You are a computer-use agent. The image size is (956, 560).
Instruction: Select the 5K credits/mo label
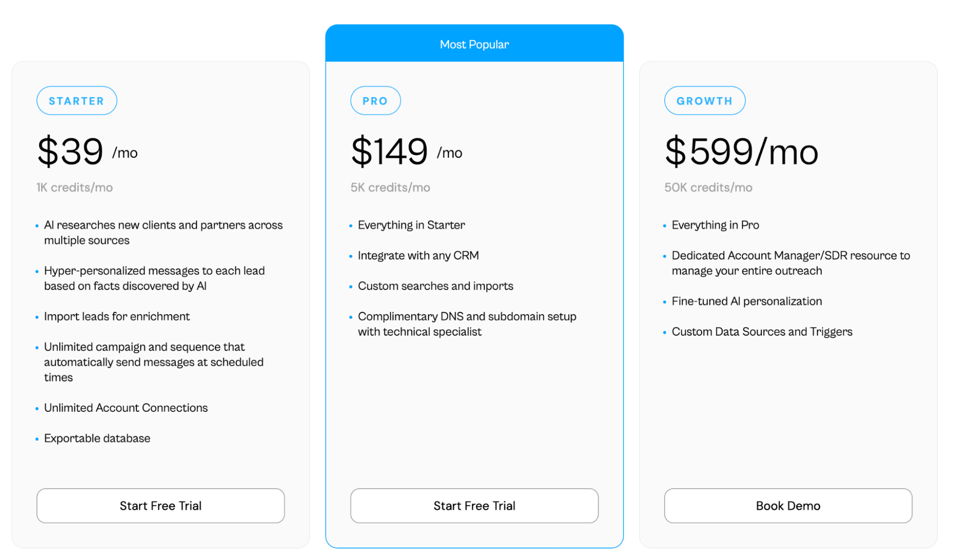click(x=389, y=187)
